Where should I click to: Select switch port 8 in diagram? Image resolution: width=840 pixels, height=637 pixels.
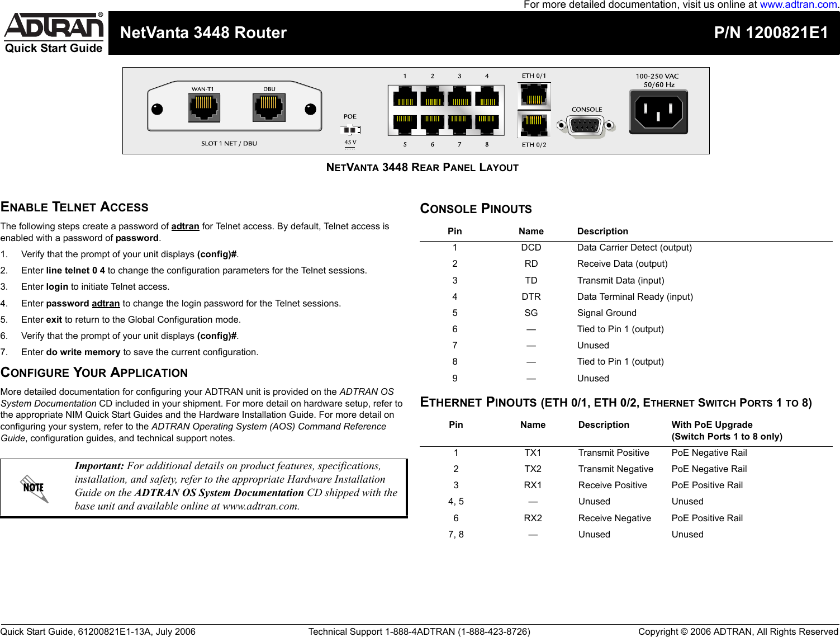(487, 124)
